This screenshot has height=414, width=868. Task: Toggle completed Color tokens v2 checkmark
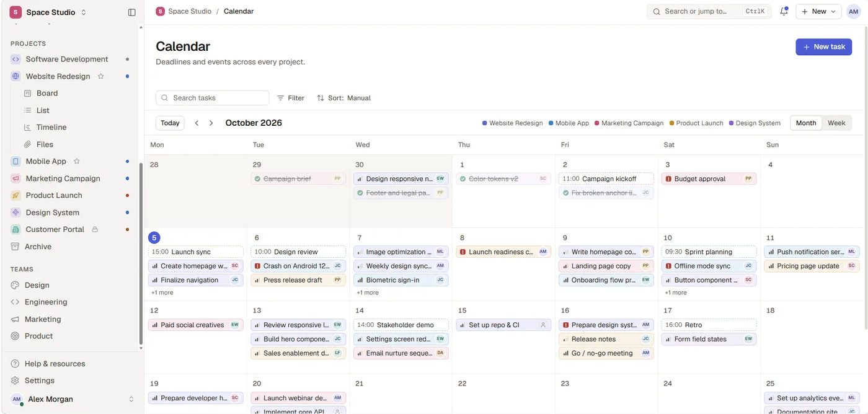pyautogui.click(x=463, y=178)
